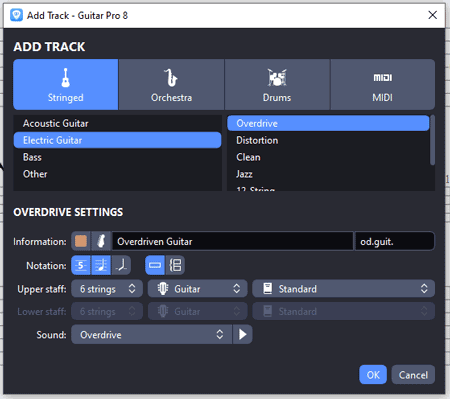The width and height of the screenshot is (450, 399).
Task: Pick the Overdrive guitar type
Action: coord(328,123)
